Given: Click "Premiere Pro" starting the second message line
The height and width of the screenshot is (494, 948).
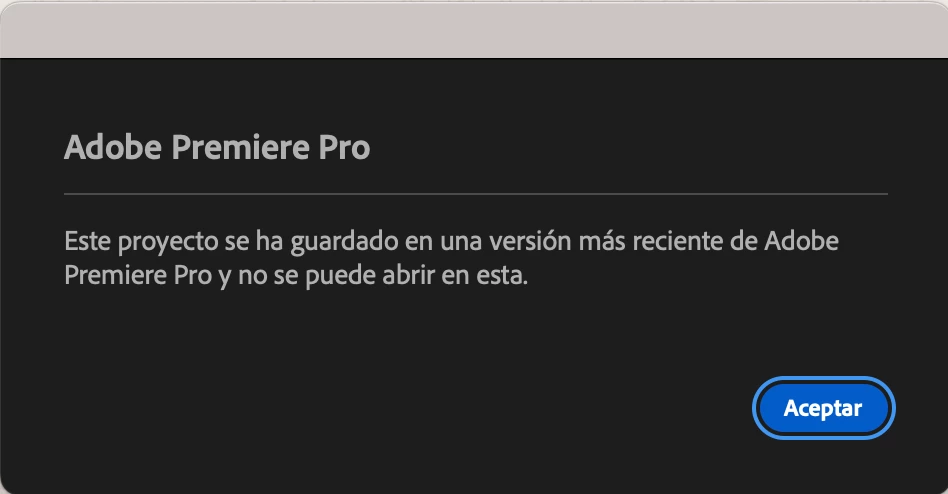Looking at the screenshot, I should pyautogui.click(x=138, y=276).
